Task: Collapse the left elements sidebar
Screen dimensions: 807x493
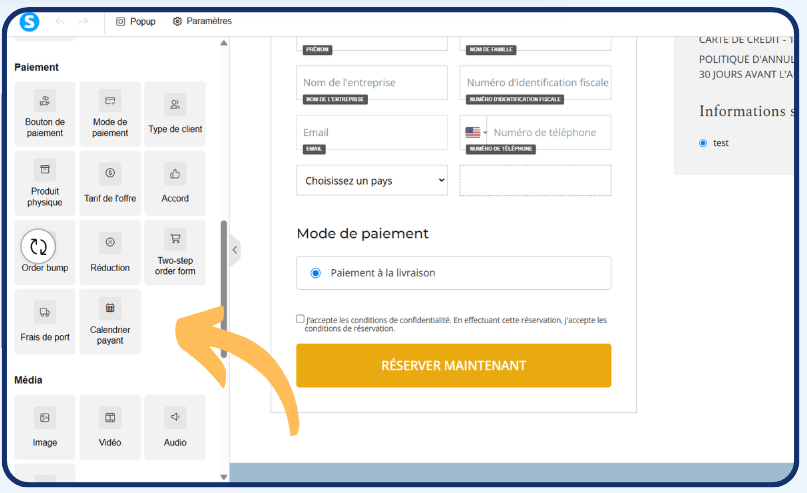Action: coord(235,250)
